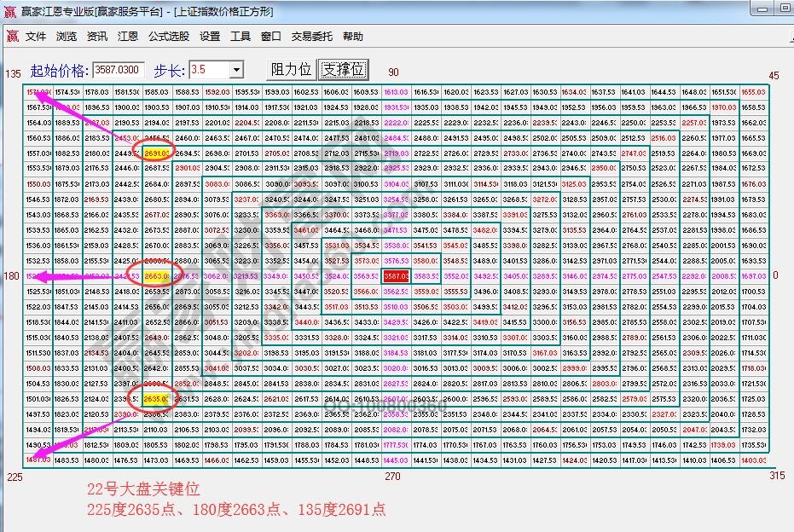Open the 工具 menu
This screenshot has height=532, width=794.
240,36
